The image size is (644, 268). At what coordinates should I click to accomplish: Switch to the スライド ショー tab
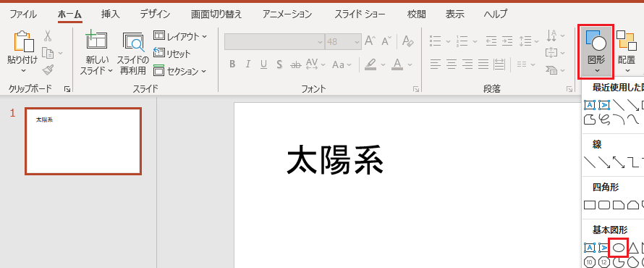(x=360, y=14)
